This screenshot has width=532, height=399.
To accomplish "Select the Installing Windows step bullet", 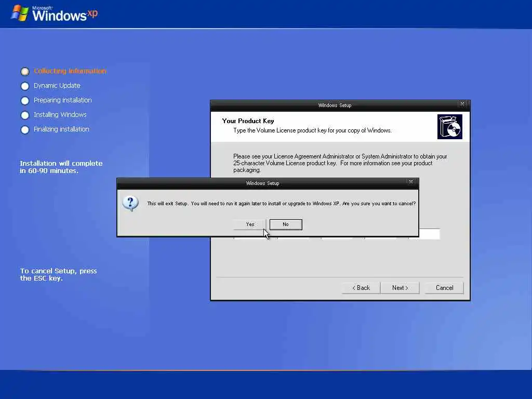I will pyautogui.click(x=25, y=115).
